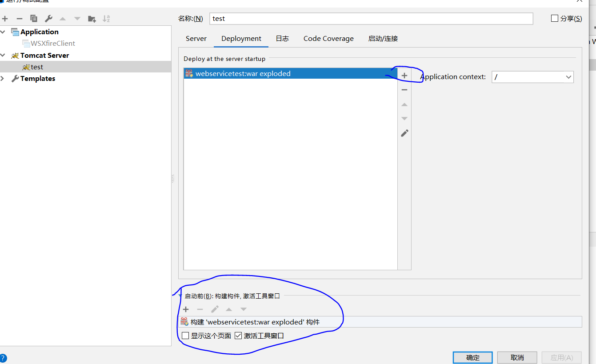The image size is (596, 364).
Task: Add new configuration with plus icon
Action: click(5, 19)
